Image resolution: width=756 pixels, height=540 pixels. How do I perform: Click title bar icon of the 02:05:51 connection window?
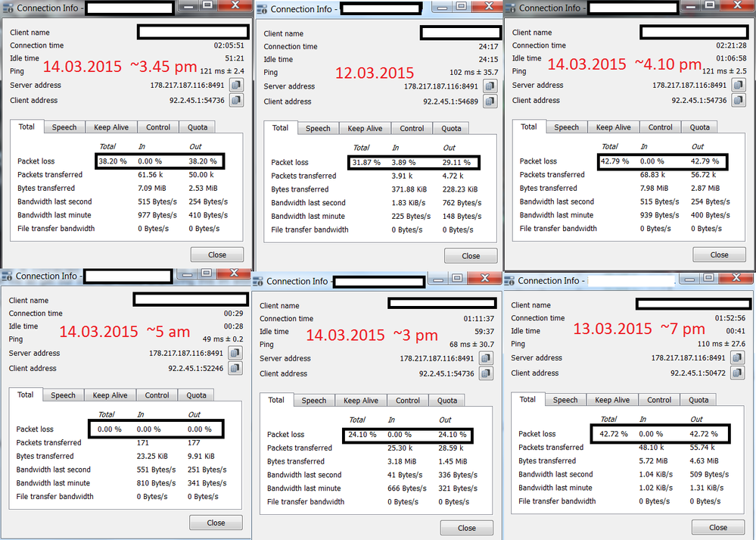pyautogui.click(x=8, y=8)
